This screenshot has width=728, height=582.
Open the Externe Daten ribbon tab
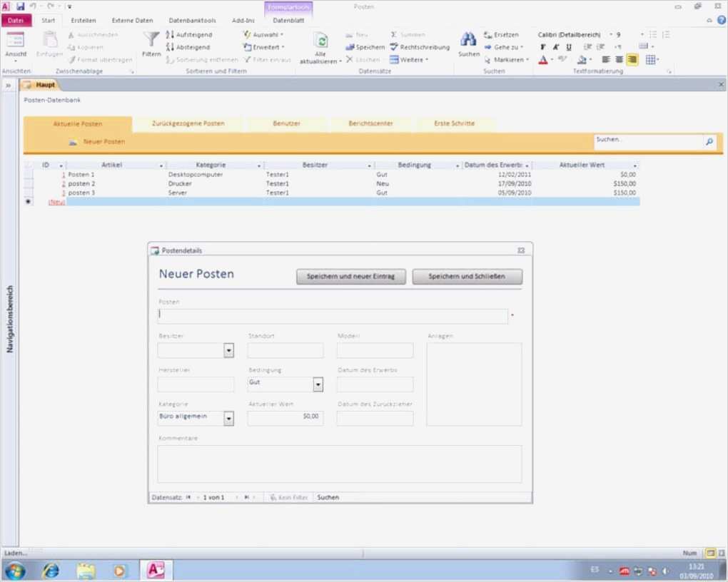coord(132,21)
